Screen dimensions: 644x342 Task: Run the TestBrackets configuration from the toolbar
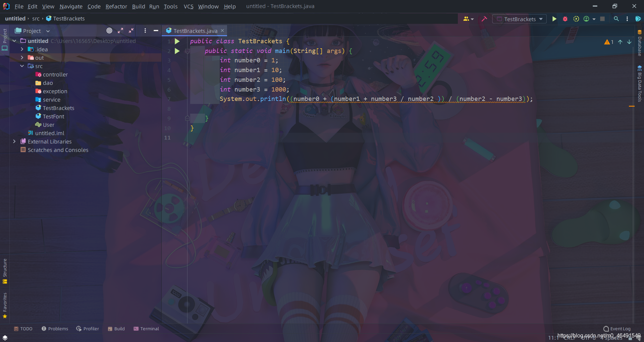pos(554,19)
